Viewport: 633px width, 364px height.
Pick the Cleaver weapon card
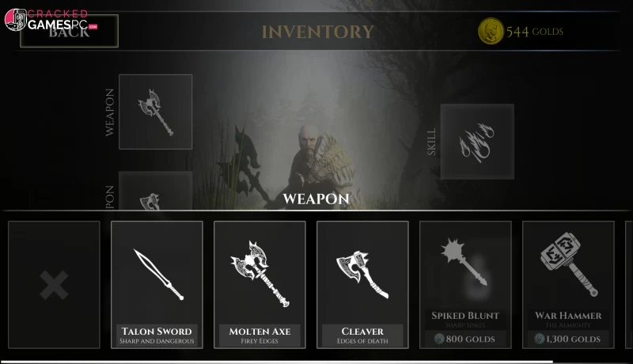(362, 285)
